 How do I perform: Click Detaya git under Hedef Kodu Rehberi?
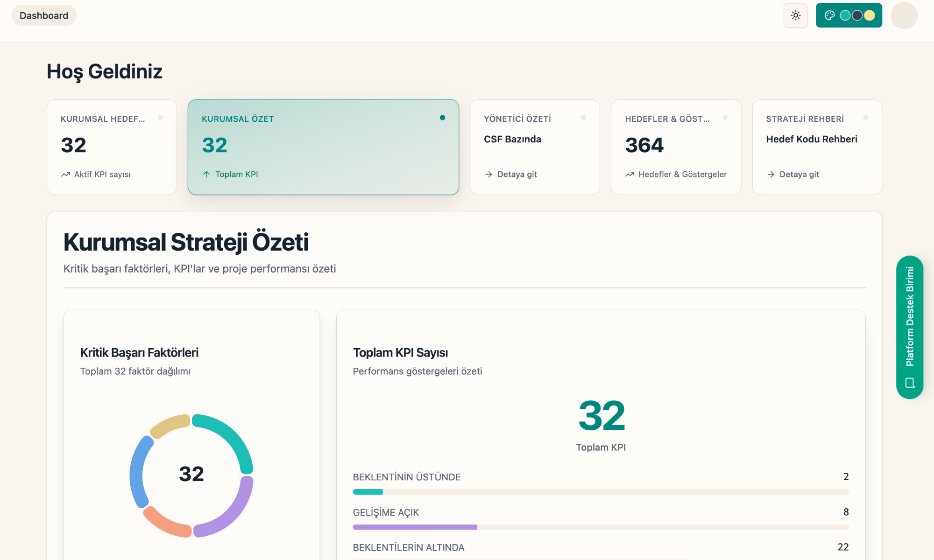click(799, 175)
